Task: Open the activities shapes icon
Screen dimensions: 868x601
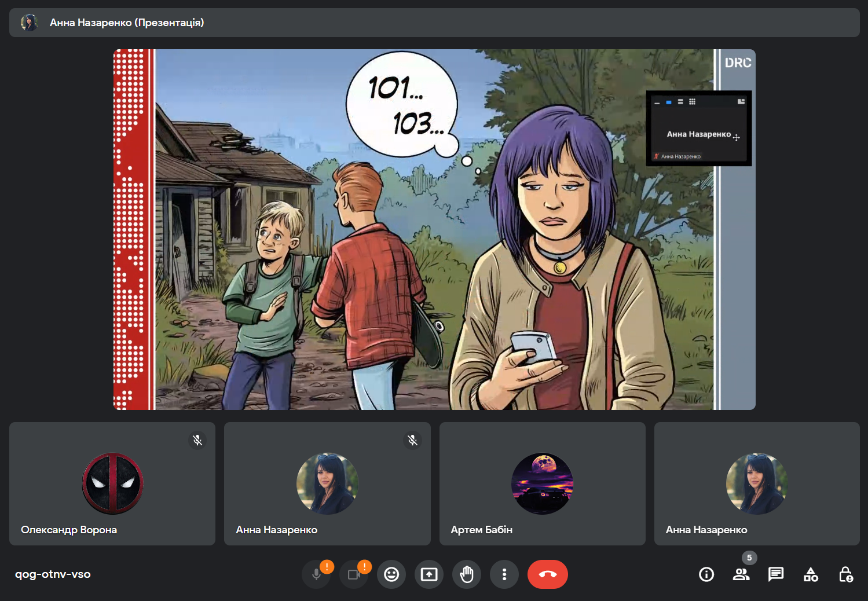Action: 811,574
